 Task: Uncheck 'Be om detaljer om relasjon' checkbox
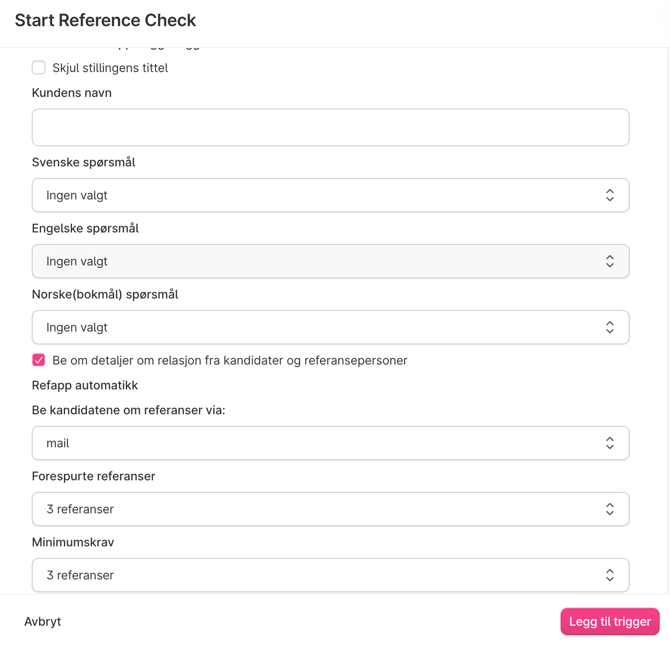39,360
